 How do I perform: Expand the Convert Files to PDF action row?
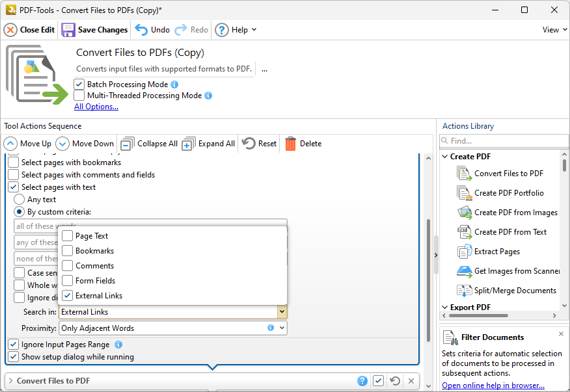coord(10,381)
